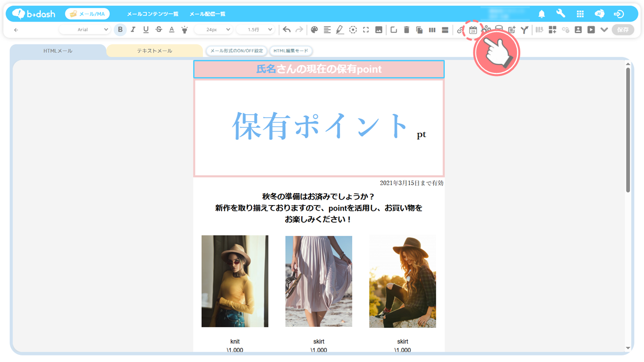644x362 pixels.
Task: Insert an image with picture icon
Action: click(x=379, y=30)
